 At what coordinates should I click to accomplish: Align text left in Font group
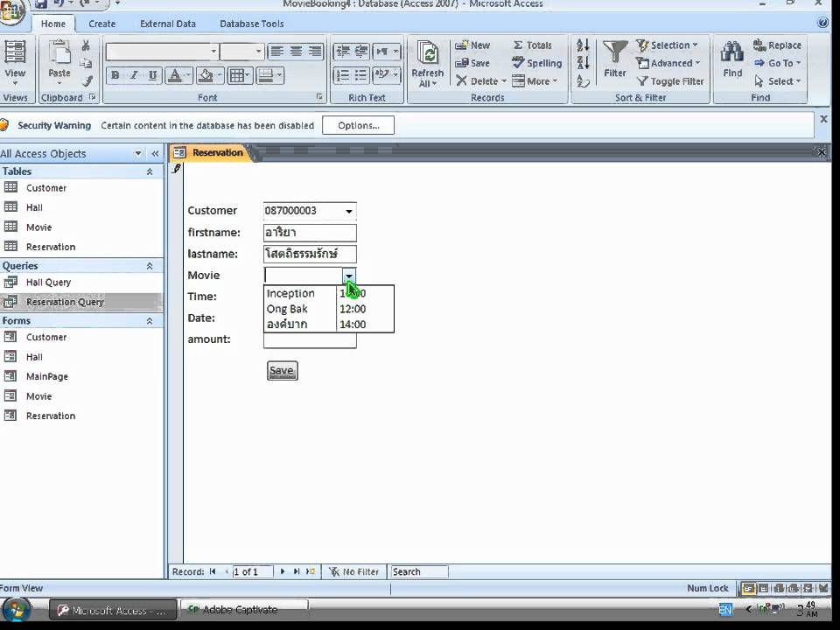(x=276, y=52)
